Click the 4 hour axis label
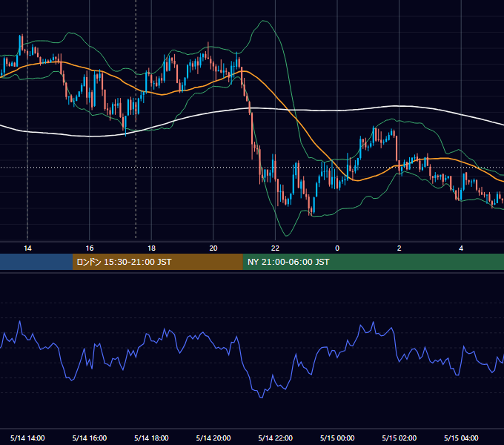 click(x=461, y=248)
